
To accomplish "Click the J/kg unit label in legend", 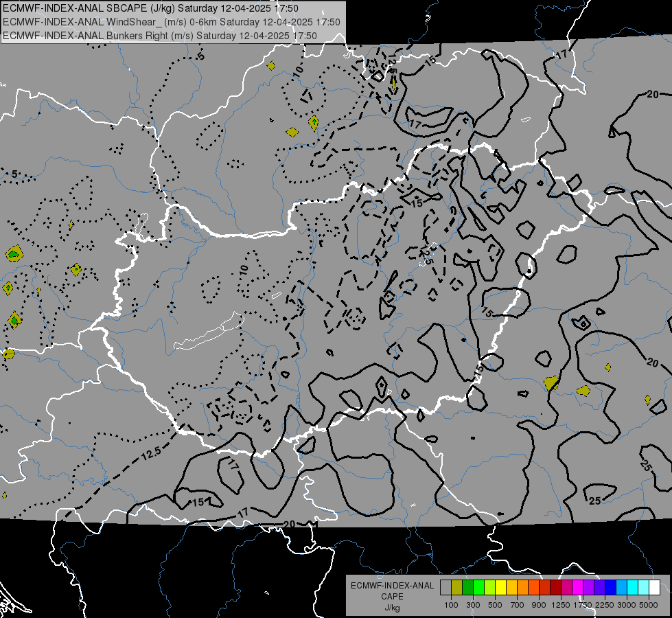I will (392, 608).
